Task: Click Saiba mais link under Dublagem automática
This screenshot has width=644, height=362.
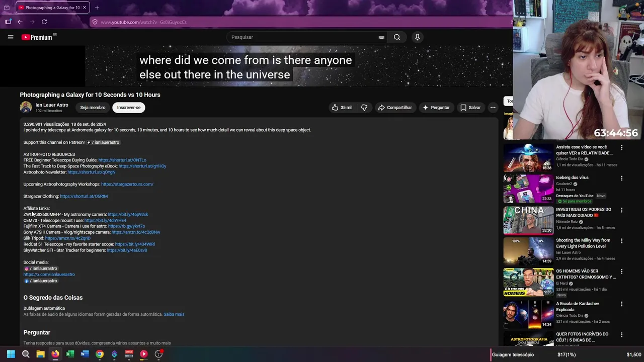Action: click(174, 315)
